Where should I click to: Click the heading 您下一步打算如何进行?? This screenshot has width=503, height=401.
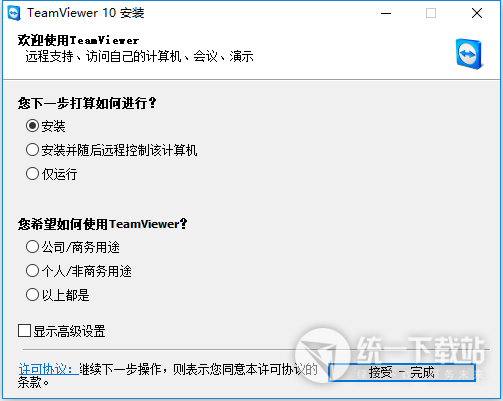click(x=87, y=103)
